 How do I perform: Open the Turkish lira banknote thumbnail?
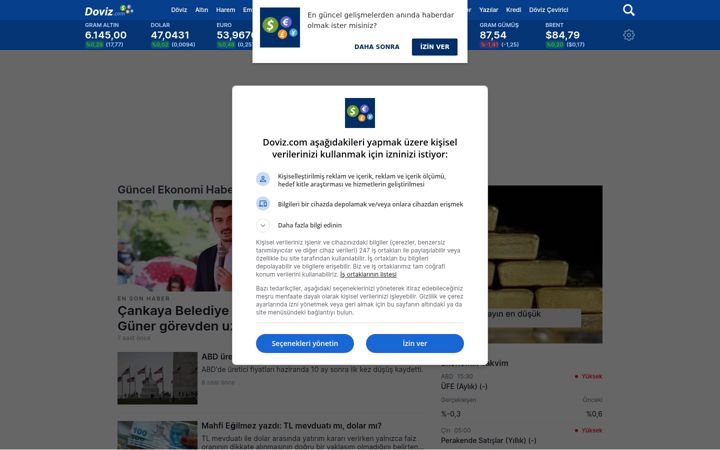157,435
